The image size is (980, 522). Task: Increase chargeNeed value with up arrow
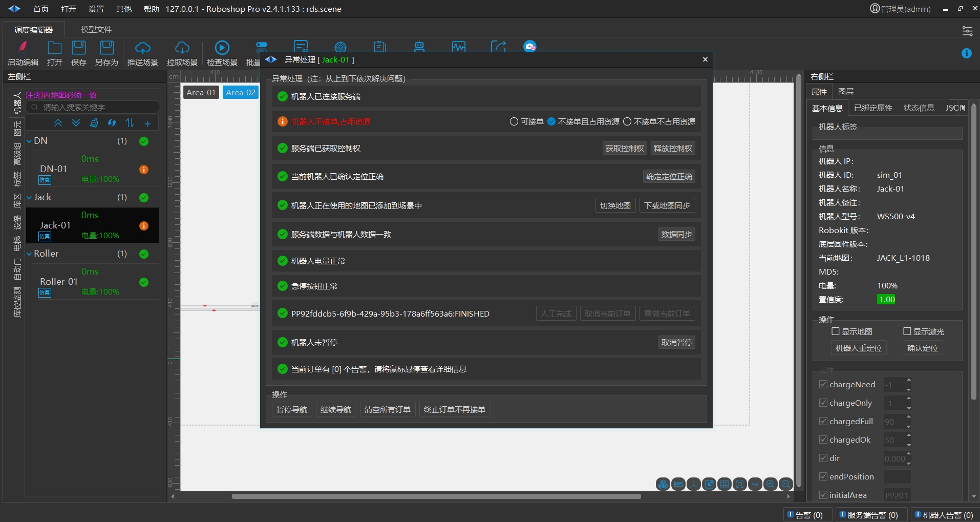coord(909,380)
